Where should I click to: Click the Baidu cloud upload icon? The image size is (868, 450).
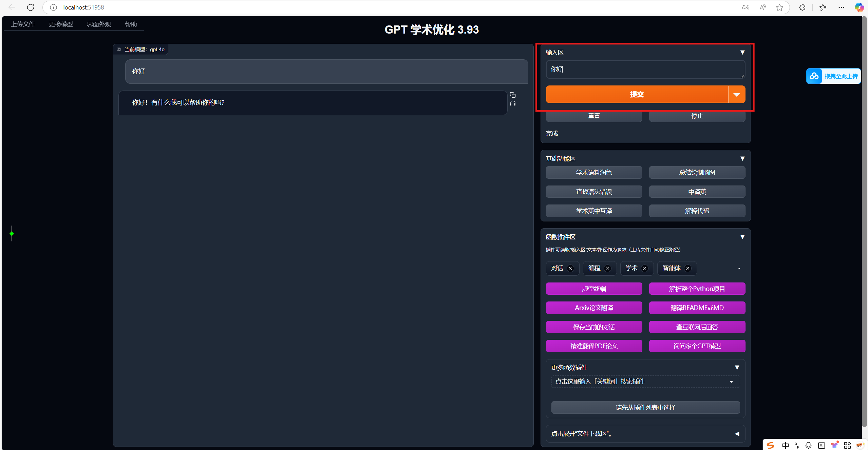coord(814,76)
